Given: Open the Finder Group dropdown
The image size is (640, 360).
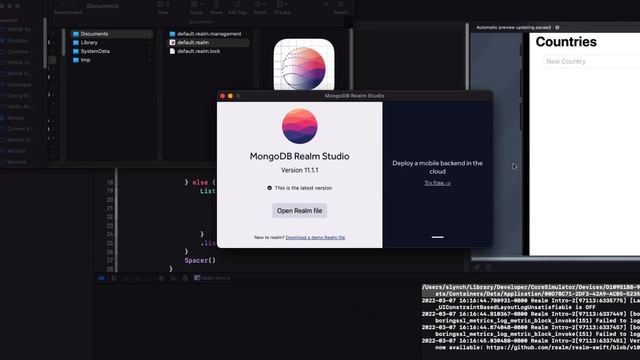Looking at the screenshot, I should [196, 4].
